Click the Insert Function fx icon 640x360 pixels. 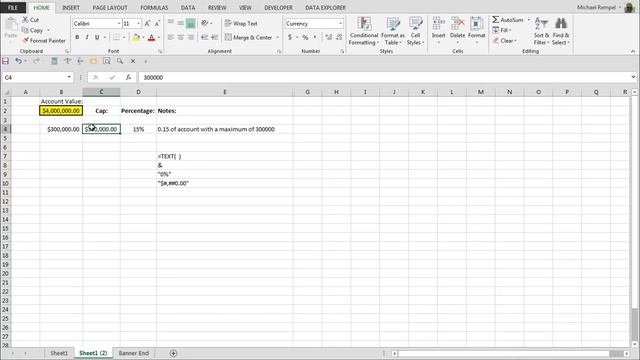tap(128, 77)
